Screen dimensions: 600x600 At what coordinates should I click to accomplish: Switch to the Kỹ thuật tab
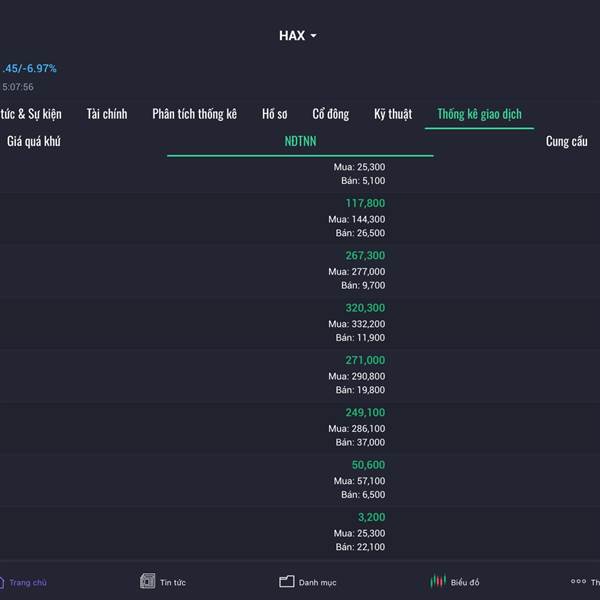(x=393, y=114)
